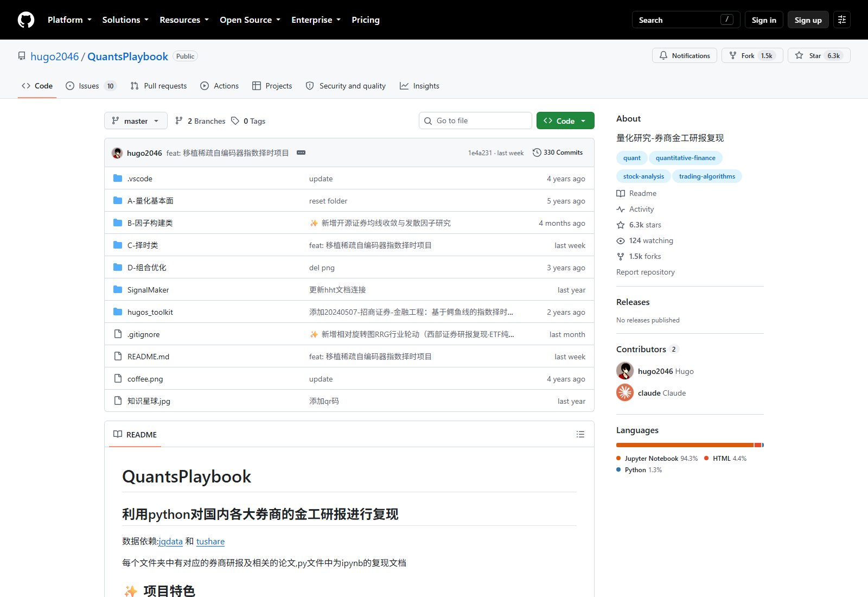Open the Projects tab
Screen dimensions: 868x597
tap(272, 86)
